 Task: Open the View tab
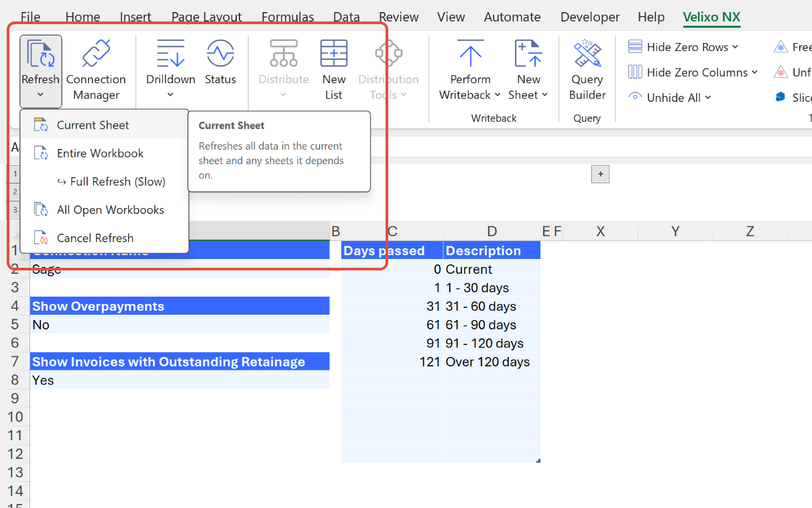[451, 17]
